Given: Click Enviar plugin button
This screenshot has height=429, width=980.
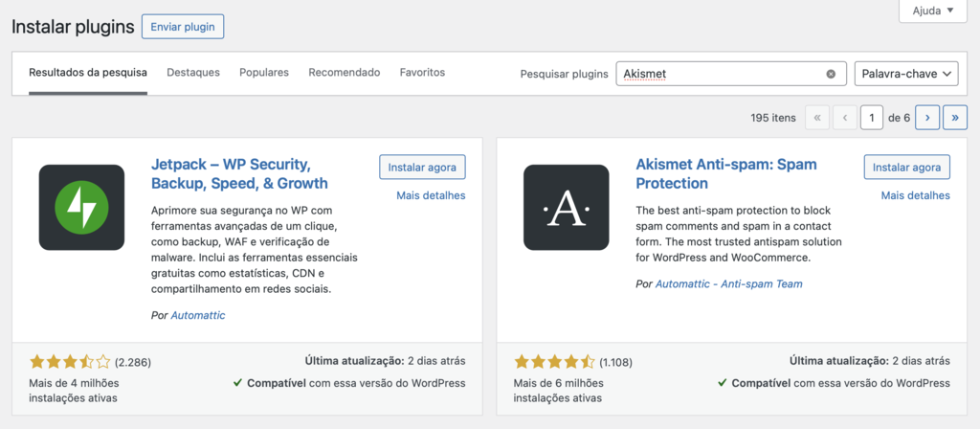Looking at the screenshot, I should pos(183,27).
